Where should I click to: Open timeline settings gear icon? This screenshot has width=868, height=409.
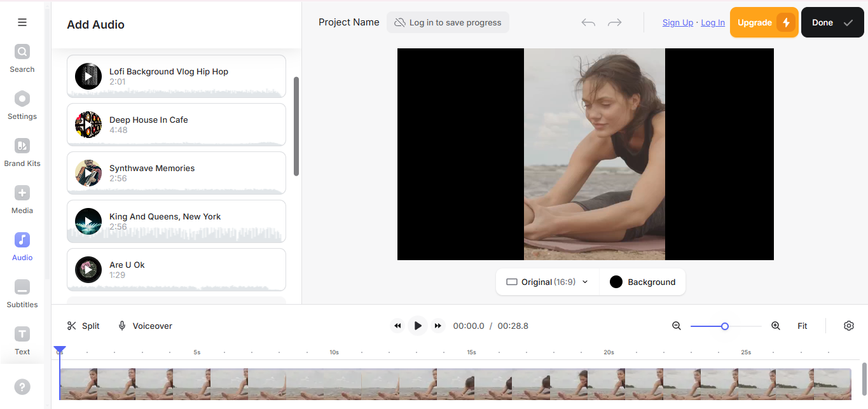tap(848, 326)
